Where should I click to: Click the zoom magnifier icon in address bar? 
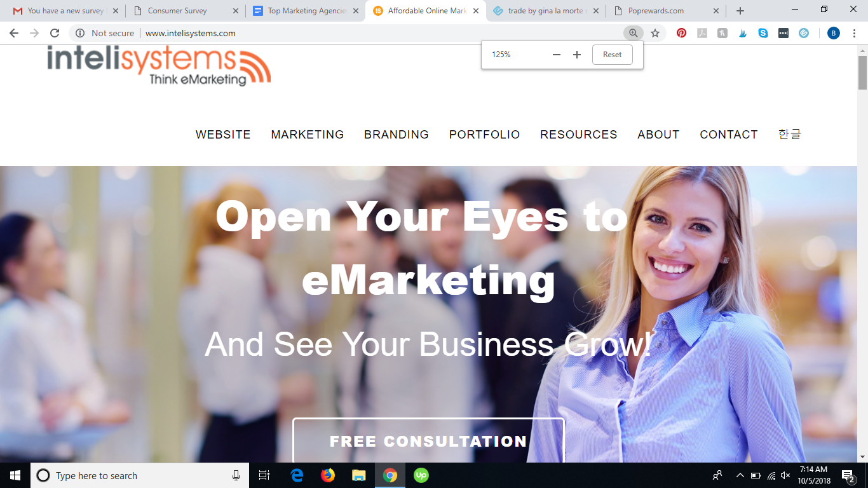pyautogui.click(x=633, y=33)
